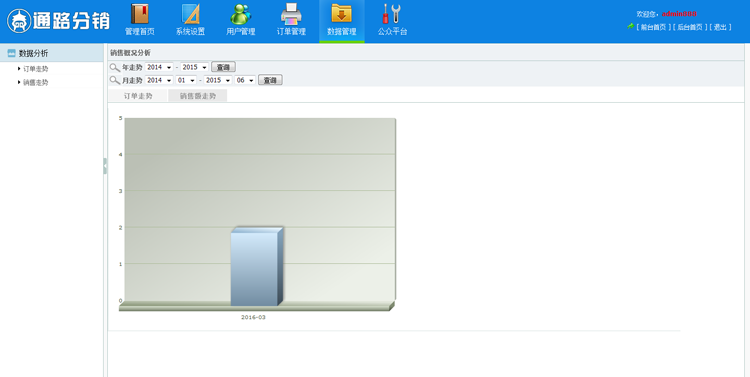Viewport: 750px width, 377px height.
Task: Switch to the 订单走势 tab
Action: (138, 96)
